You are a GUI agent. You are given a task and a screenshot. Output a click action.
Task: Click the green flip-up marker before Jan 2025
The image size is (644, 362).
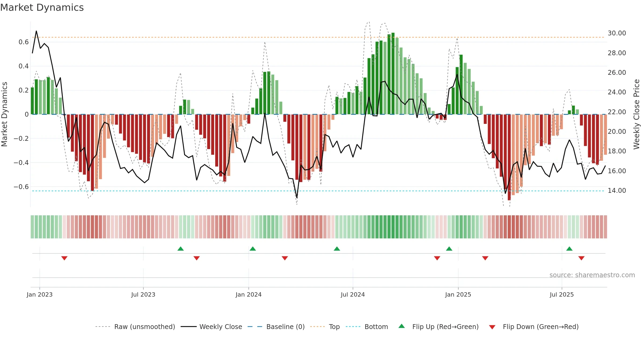pos(449,249)
